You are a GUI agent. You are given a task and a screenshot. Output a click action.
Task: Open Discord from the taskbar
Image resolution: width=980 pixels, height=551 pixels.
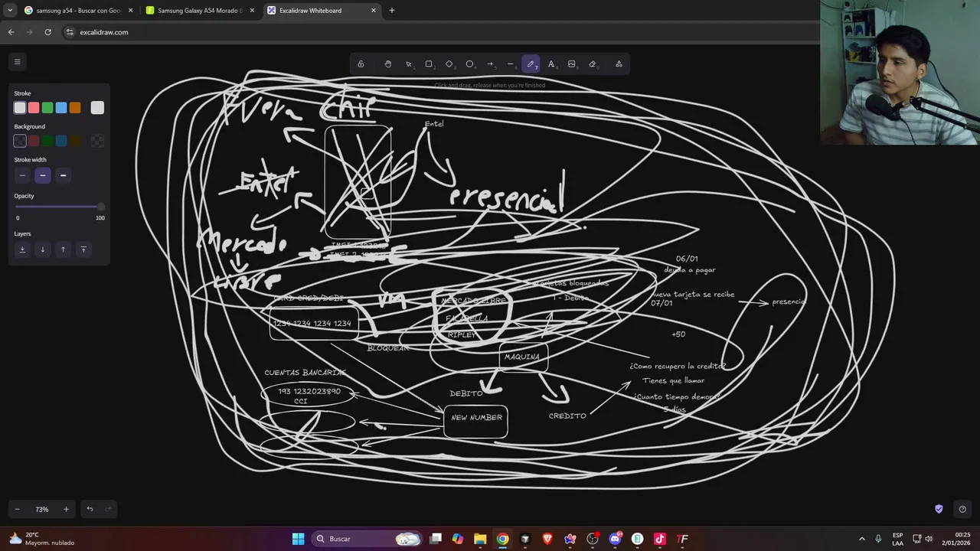615,539
